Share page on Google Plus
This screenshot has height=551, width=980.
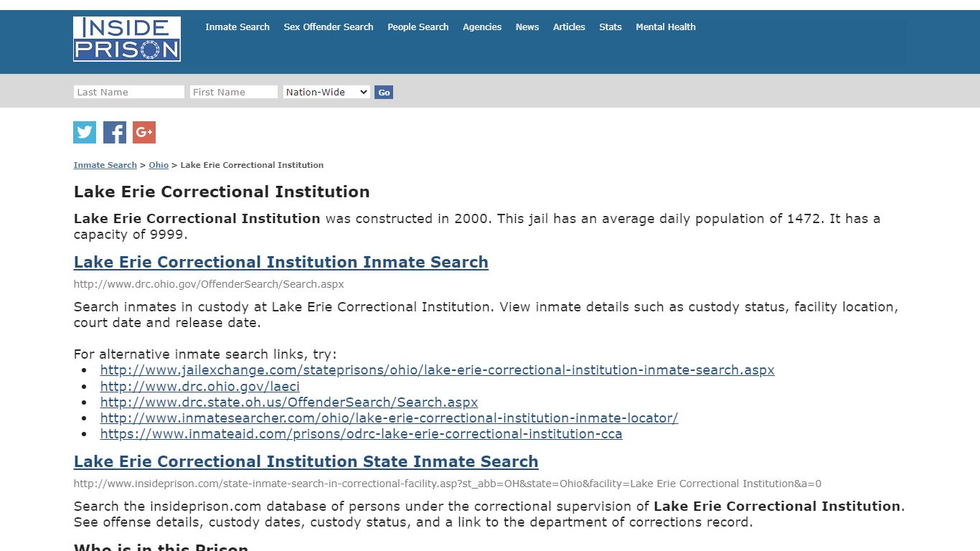coord(144,132)
